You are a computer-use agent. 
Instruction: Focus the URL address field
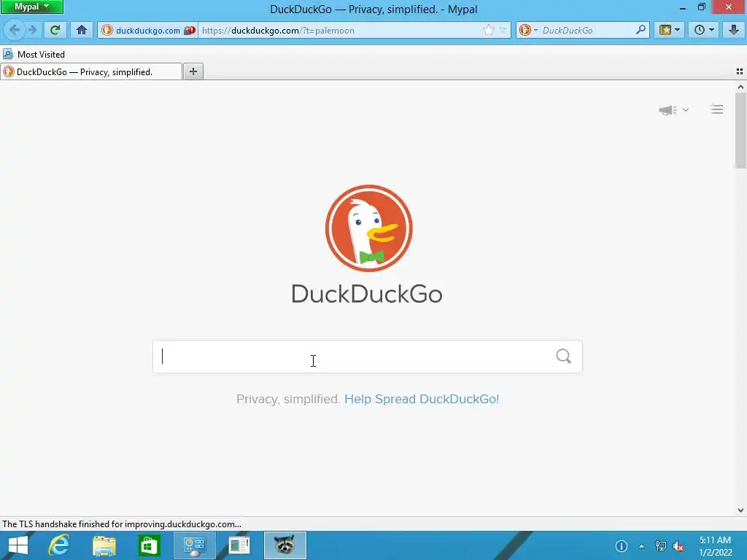pos(341,31)
